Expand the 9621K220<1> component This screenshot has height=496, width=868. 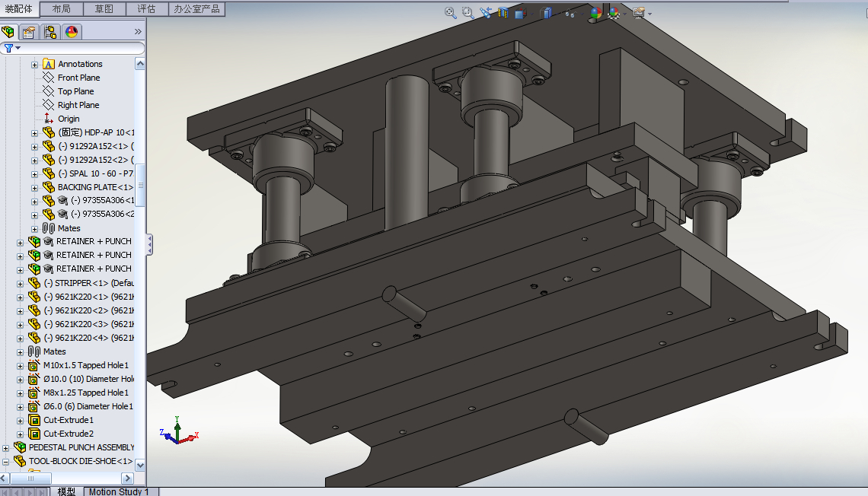pyautogui.click(x=20, y=297)
